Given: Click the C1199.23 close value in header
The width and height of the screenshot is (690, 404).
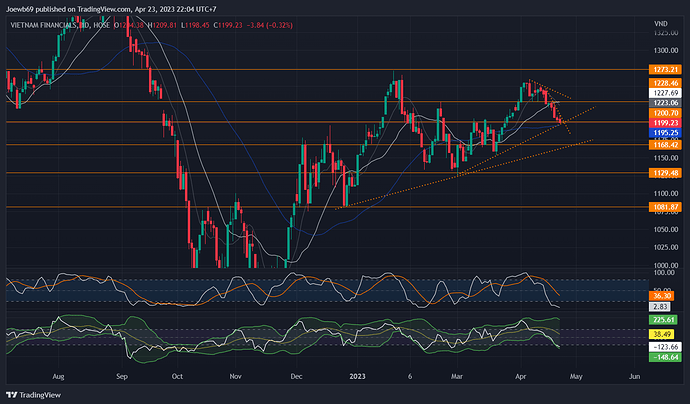Looking at the screenshot, I should (228, 26).
